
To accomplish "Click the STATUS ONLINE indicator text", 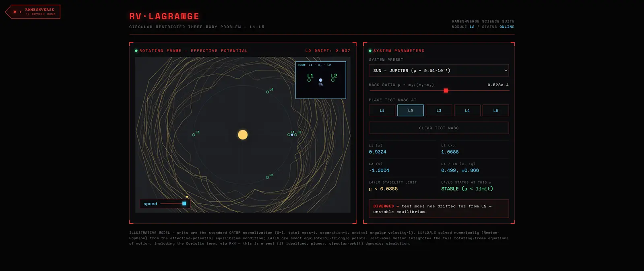I will tap(498, 27).
